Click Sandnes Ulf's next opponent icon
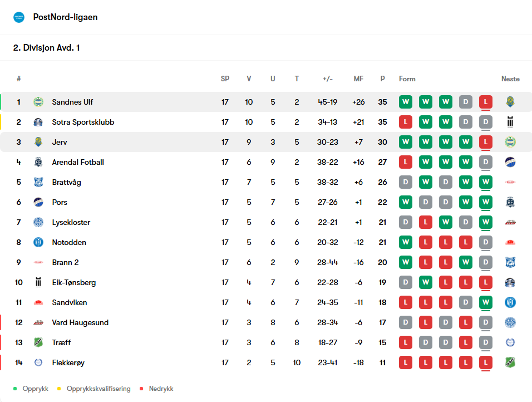Image resolution: width=532 pixels, height=402 pixels. (x=510, y=102)
